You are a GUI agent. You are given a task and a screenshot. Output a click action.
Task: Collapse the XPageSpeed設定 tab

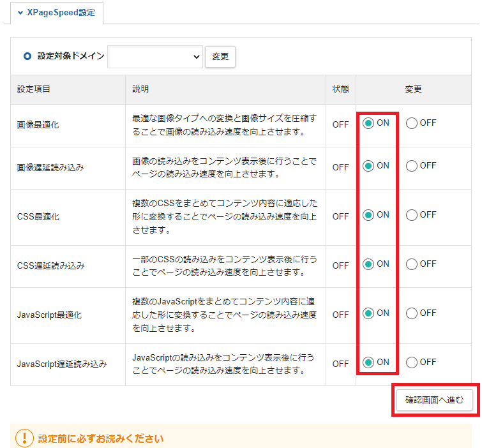pos(57,13)
